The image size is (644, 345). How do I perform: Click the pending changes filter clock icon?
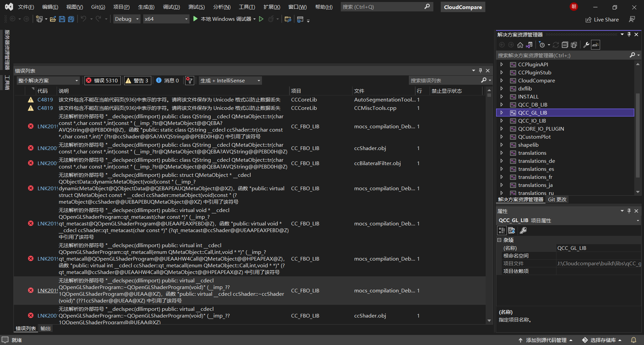542,45
